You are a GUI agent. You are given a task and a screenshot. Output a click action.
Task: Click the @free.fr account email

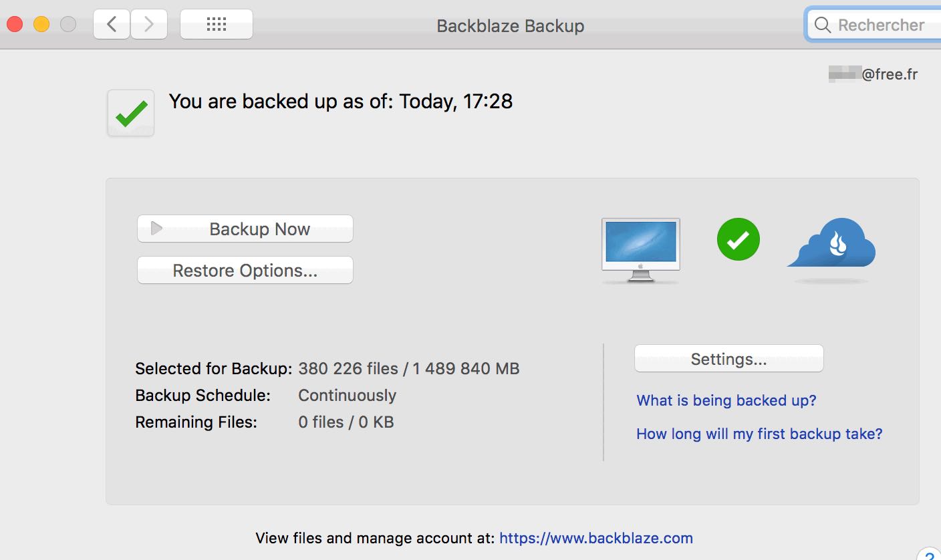point(873,74)
